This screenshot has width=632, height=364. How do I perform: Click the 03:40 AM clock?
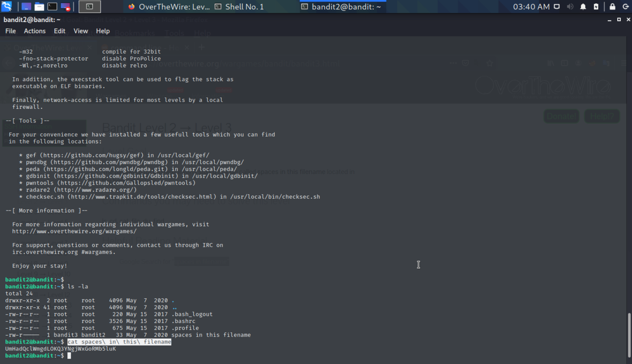tap(531, 7)
